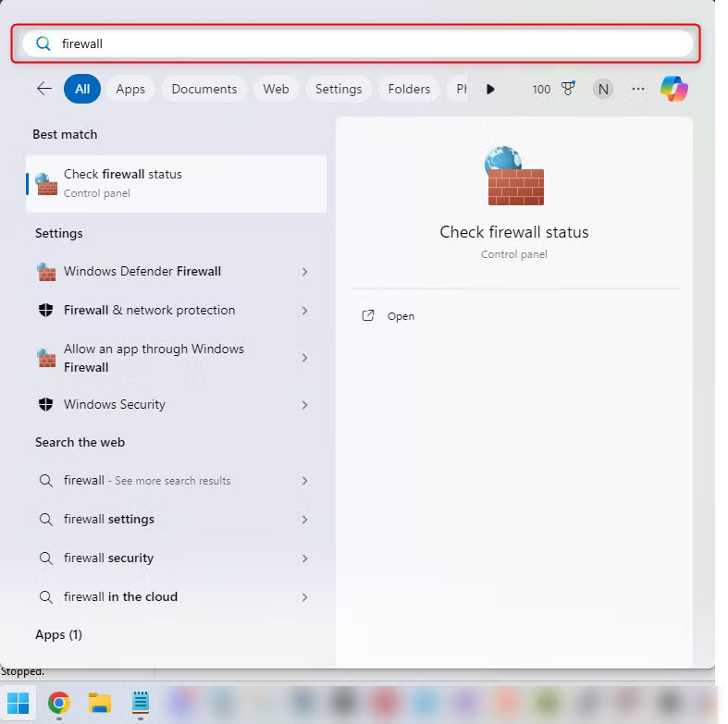Click brick icon beside Allow an app result

[x=46, y=358]
